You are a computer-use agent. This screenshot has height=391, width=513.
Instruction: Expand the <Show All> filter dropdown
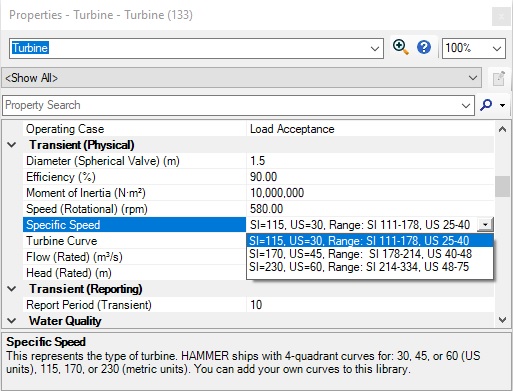click(472, 78)
